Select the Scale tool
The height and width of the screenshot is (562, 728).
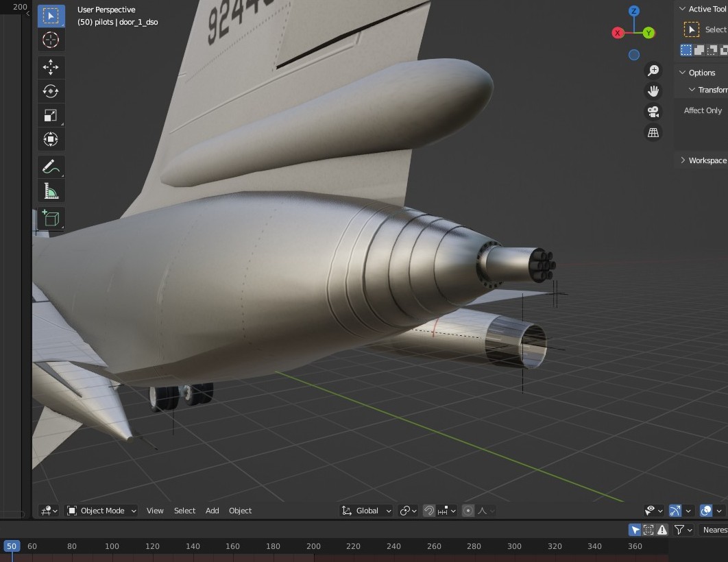pos(51,116)
